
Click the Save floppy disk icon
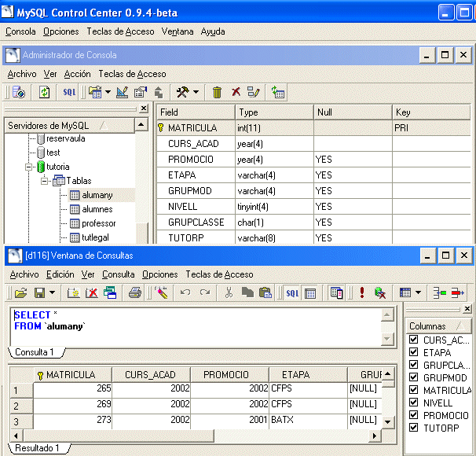click(x=39, y=292)
